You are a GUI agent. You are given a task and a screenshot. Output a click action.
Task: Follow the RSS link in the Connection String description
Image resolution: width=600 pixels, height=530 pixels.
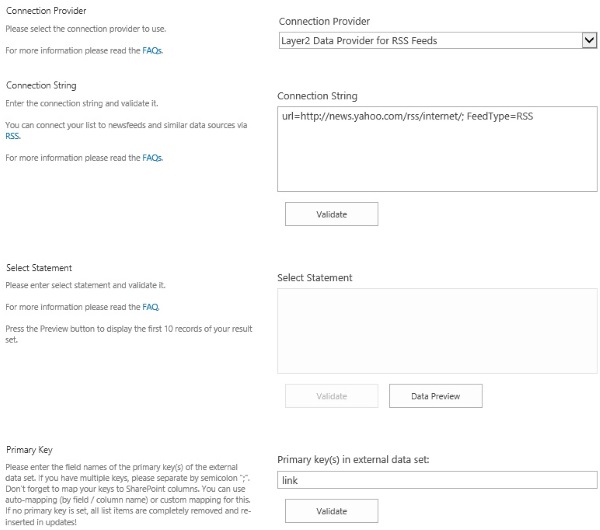click(x=13, y=135)
